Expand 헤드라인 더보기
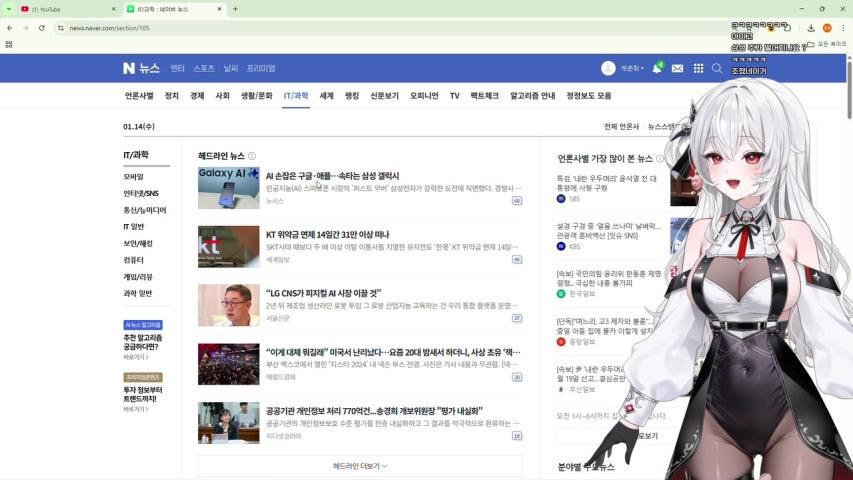Screen dimensions: 853x480 (x=360, y=466)
